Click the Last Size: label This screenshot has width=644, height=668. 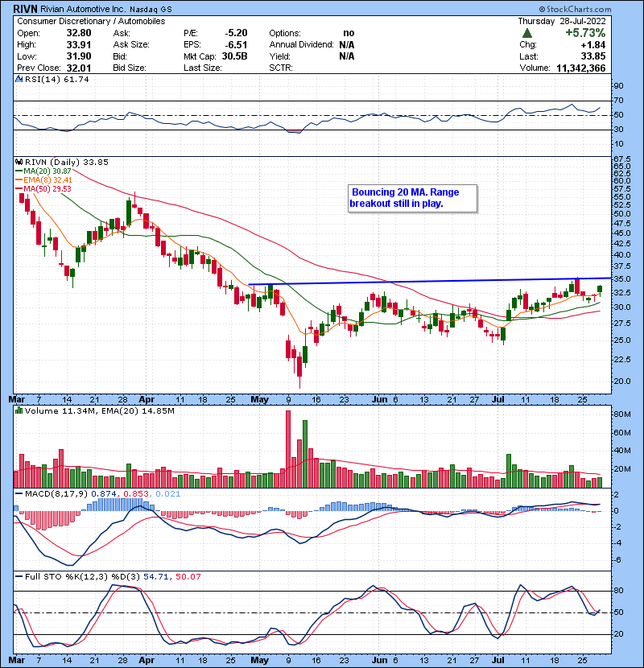(x=202, y=68)
